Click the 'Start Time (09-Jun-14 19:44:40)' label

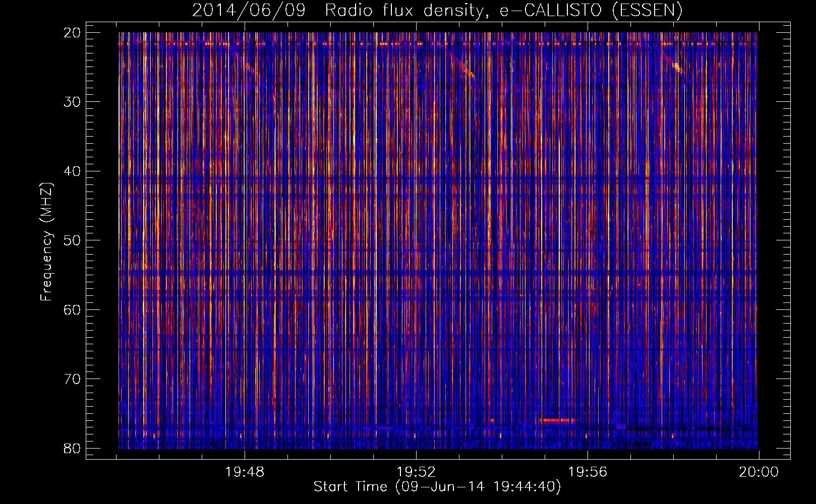click(437, 487)
